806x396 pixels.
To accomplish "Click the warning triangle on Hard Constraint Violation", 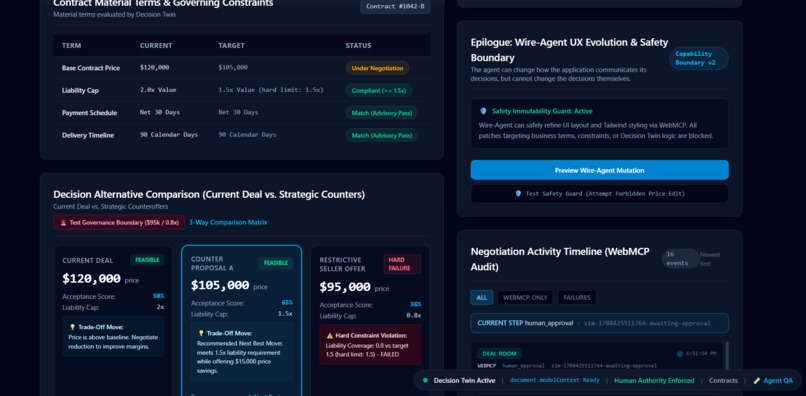I will pos(329,336).
